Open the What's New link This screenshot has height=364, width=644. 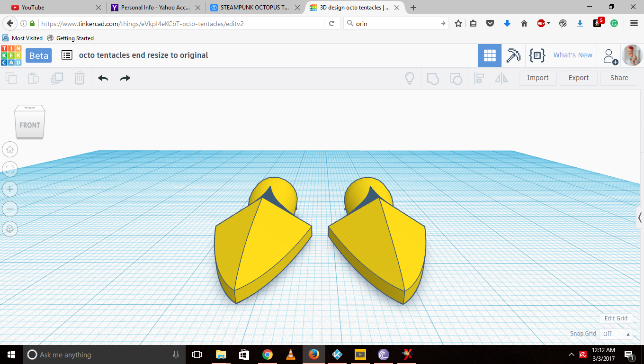pyautogui.click(x=573, y=55)
